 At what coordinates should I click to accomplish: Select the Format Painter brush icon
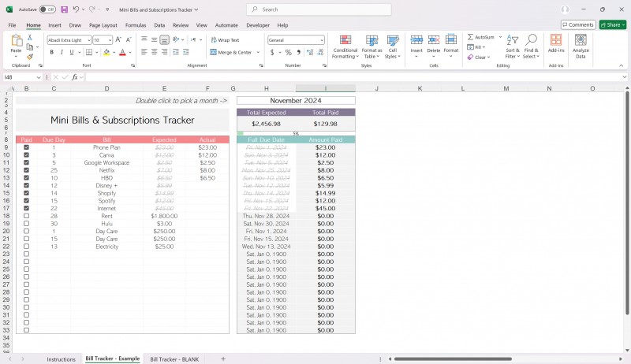coord(30,57)
